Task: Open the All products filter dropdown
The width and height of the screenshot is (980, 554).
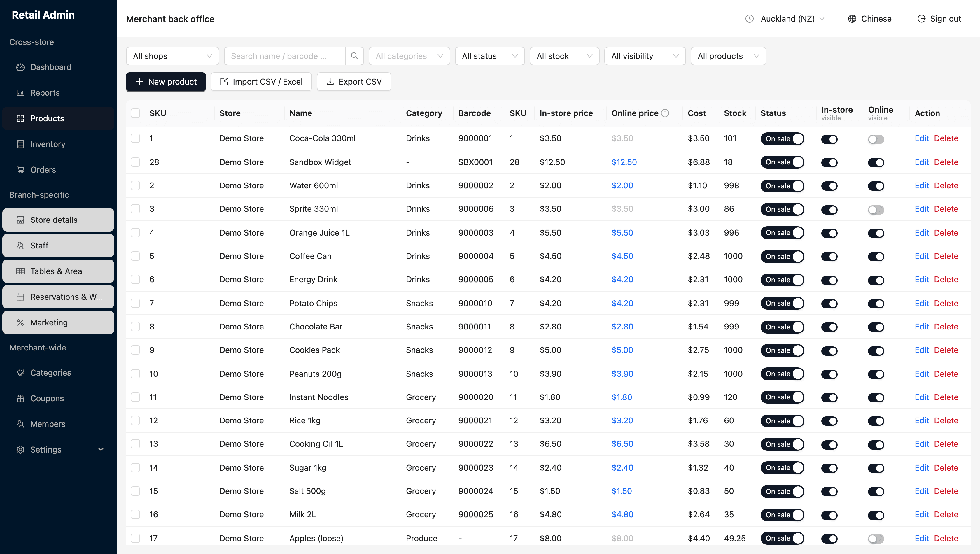Action: click(x=728, y=56)
